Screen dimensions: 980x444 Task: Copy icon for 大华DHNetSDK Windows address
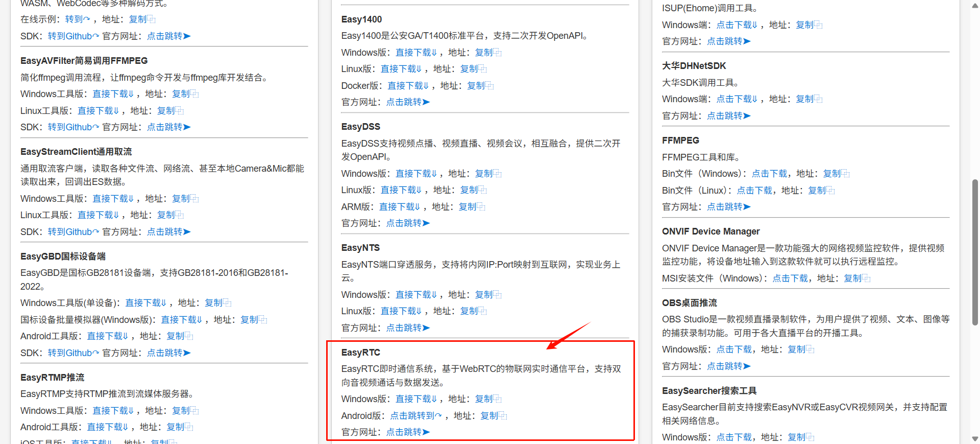click(x=818, y=99)
